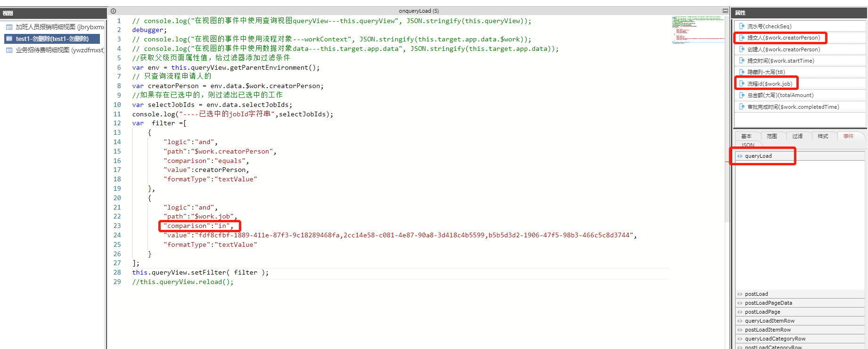The height and width of the screenshot is (349, 868).
Task: Open the 过滤 tab
Action: pos(797,136)
